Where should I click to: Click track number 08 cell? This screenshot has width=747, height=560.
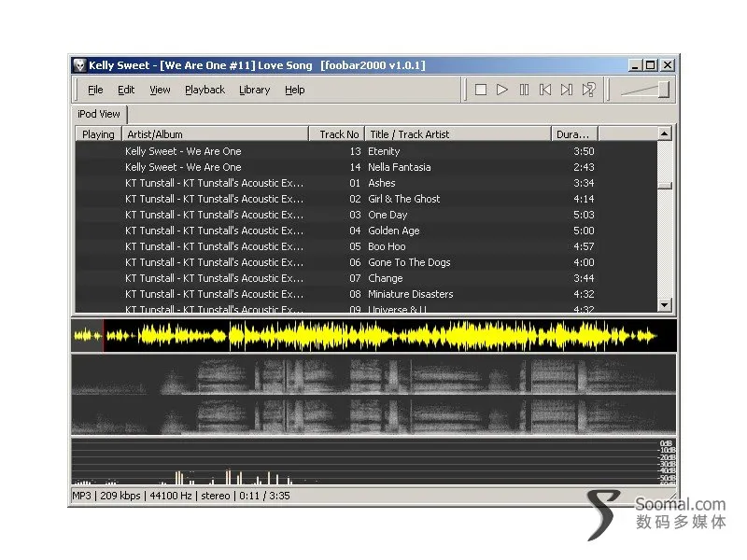(355, 294)
